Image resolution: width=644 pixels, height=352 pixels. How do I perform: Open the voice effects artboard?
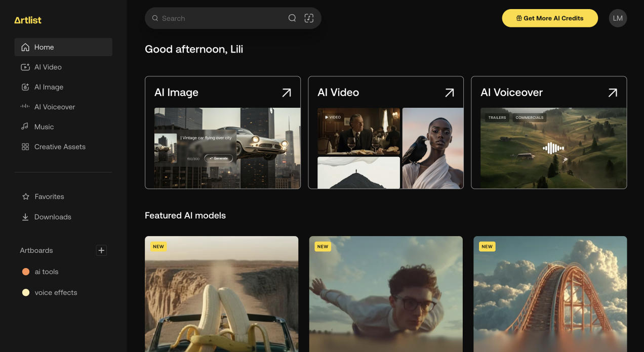pos(55,292)
